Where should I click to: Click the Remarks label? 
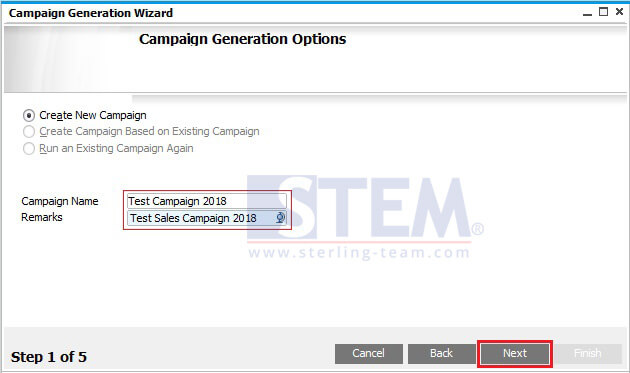coord(42,217)
